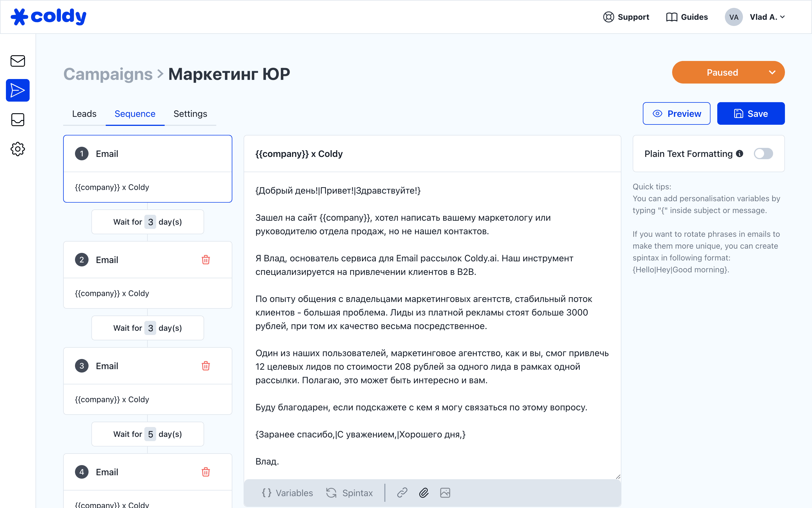Viewport: 812px width, 508px height.
Task: Click the step 2 subject preview text
Action: click(x=112, y=293)
